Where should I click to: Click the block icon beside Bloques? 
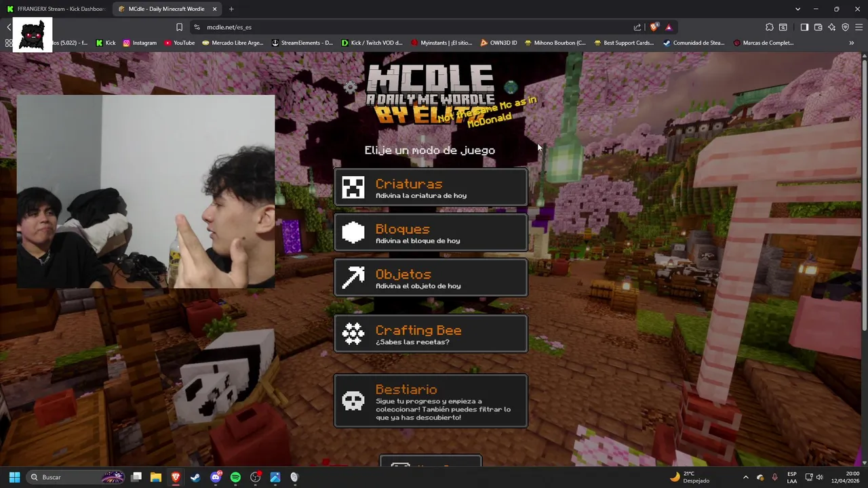[x=353, y=232]
